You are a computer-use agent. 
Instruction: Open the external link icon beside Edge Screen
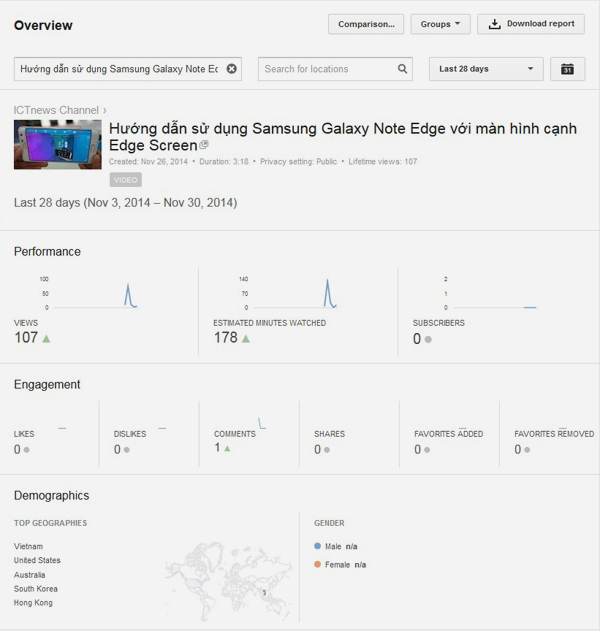(204, 144)
